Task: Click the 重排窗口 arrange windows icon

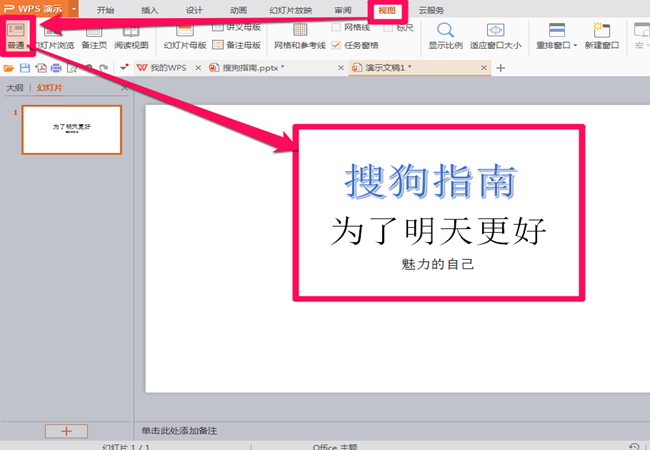Action: [x=557, y=30]
